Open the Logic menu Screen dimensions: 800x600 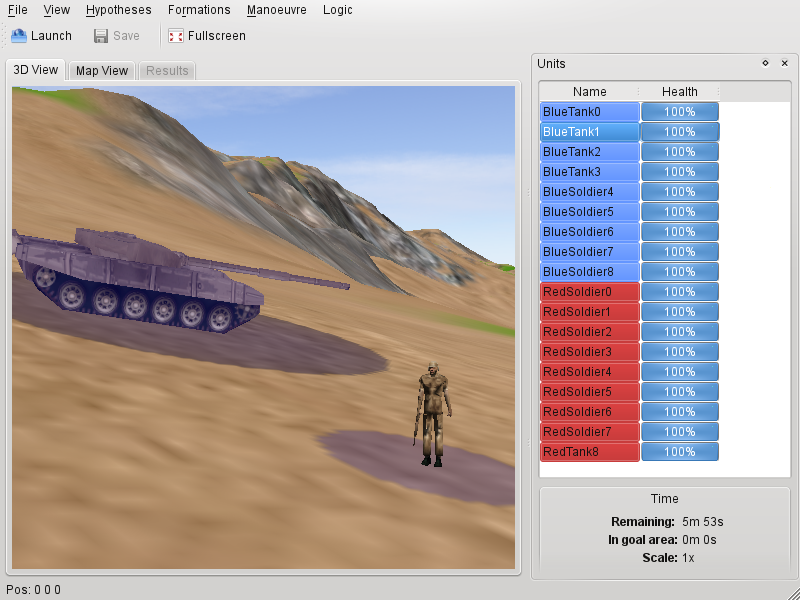point(338,10)
